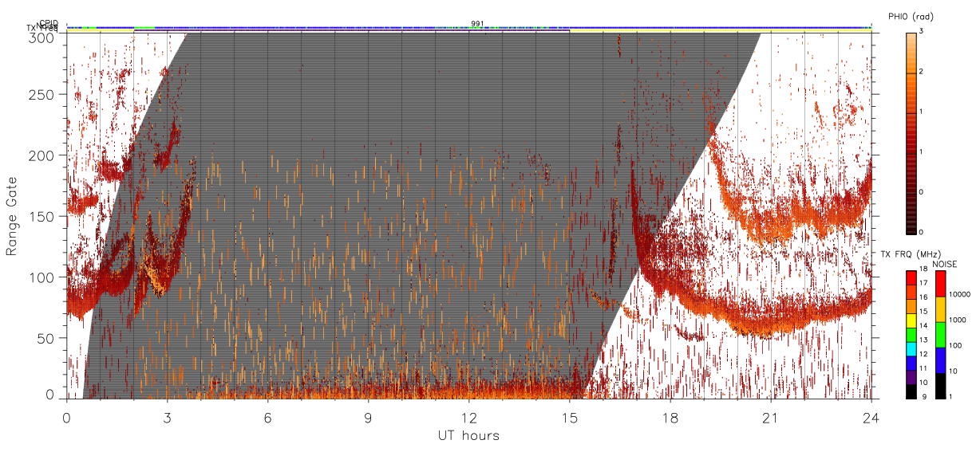Screen dimensions: 980x452
Task: Click the 991 CPID label above plot
Action: click(476, 23)
